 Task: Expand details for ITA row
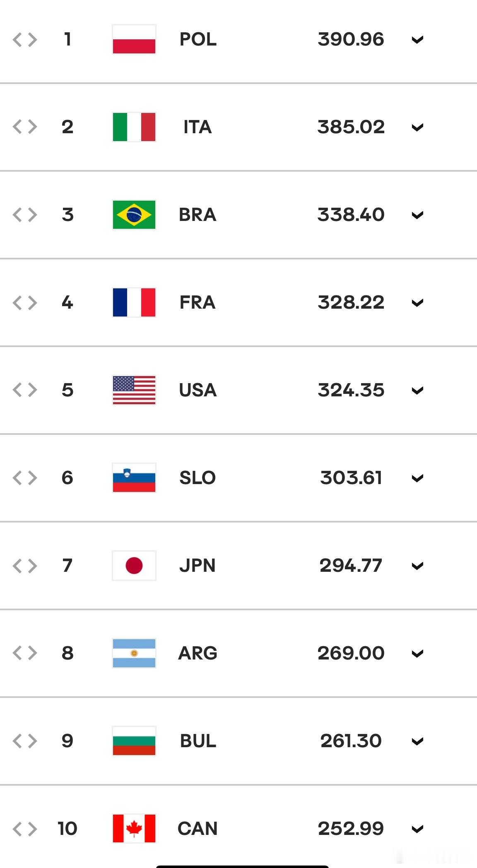[x=417, y=127]
